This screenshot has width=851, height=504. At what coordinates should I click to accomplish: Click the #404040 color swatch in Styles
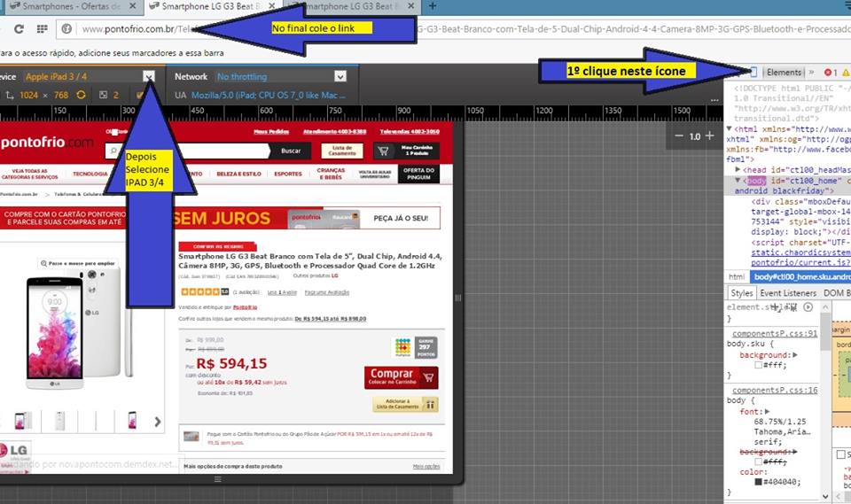coord(759,481)
